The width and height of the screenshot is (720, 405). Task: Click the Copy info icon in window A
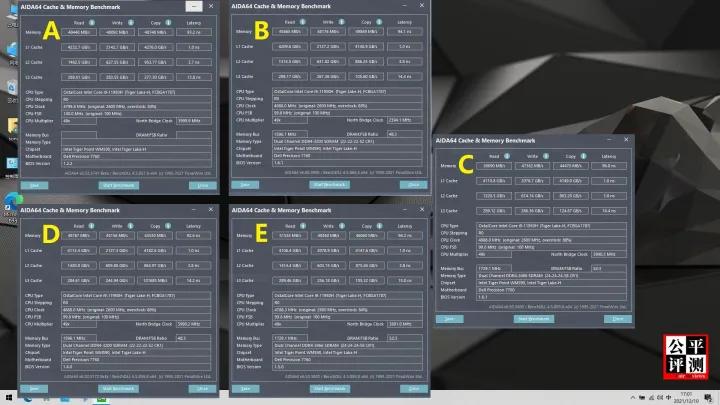pyautogui.click(x=168, y=22)
